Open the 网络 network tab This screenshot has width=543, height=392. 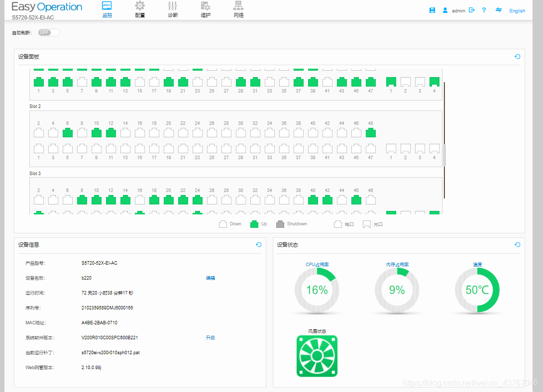click(238, 9)
